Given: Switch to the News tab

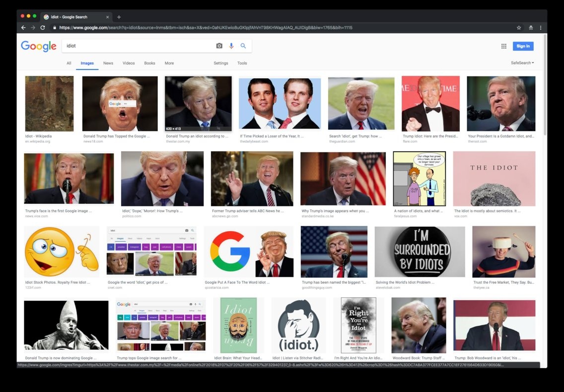Looking at the screenshot, I should point(108,63).
